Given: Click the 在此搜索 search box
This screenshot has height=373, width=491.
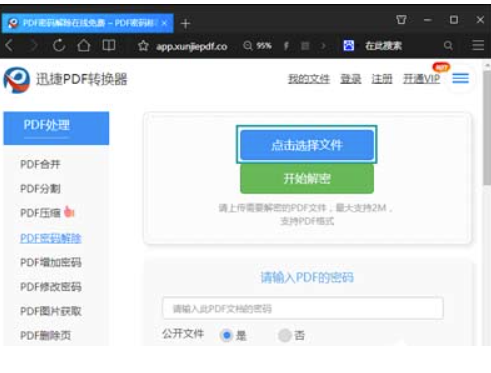Looking at the screenshot, I should (x=383, y=46).
